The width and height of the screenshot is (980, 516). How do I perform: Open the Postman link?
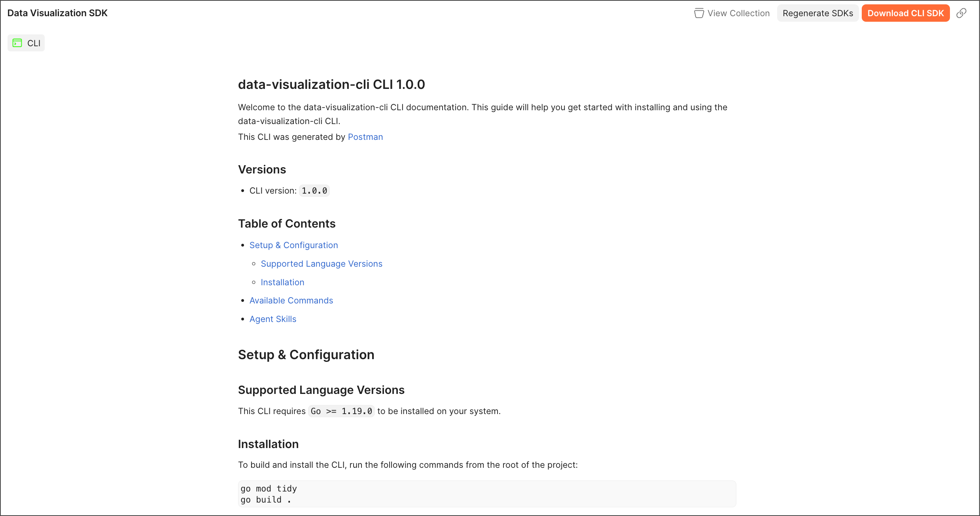[365, 137]
